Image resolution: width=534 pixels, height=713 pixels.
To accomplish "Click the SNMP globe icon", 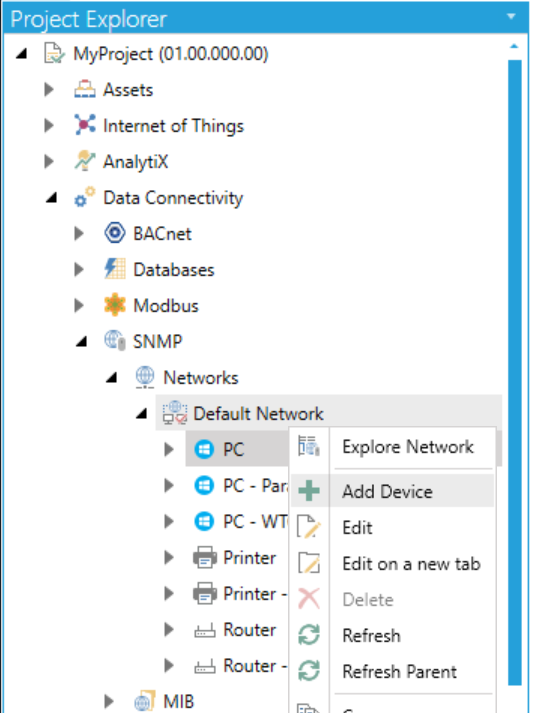I will click(115, 341).
